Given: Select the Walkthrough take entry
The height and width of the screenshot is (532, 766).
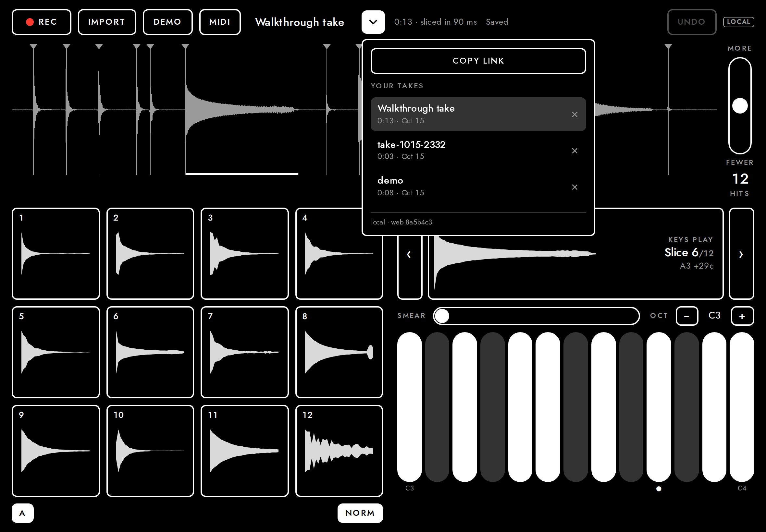Looking at the screenshot, I should pyautogui.click(x=478, y=114).
